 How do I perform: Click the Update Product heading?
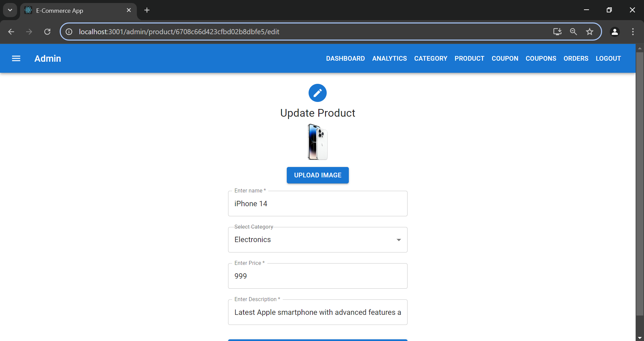tap(318, 113)
